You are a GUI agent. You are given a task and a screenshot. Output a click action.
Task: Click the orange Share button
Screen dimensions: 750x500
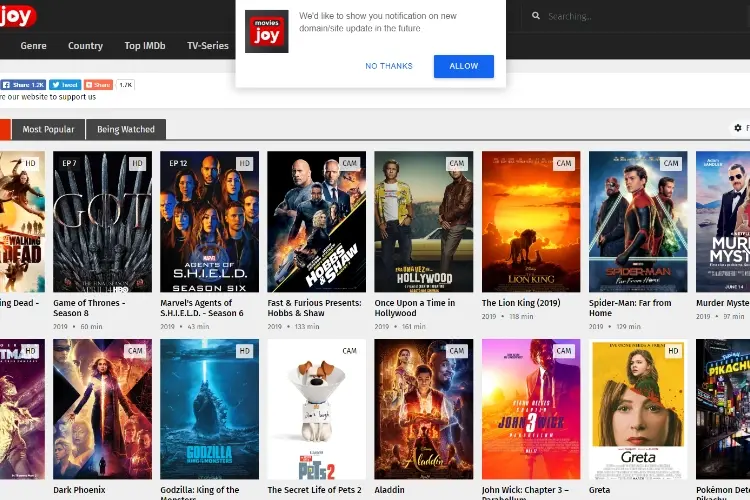tap(98, 85)
